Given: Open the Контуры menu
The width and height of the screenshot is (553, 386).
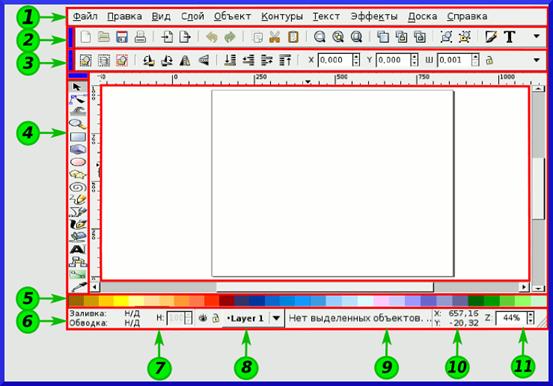Looking at the screenshot, I should click(282, 16).
